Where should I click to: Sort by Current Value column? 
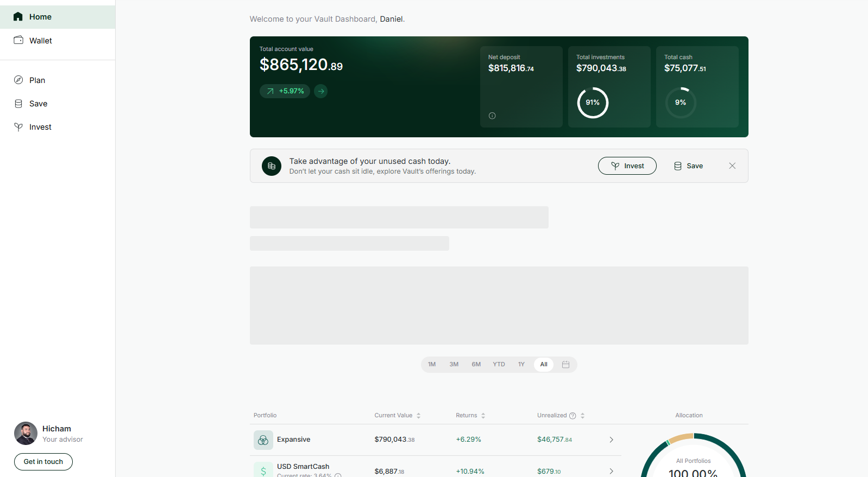[418, 416]
